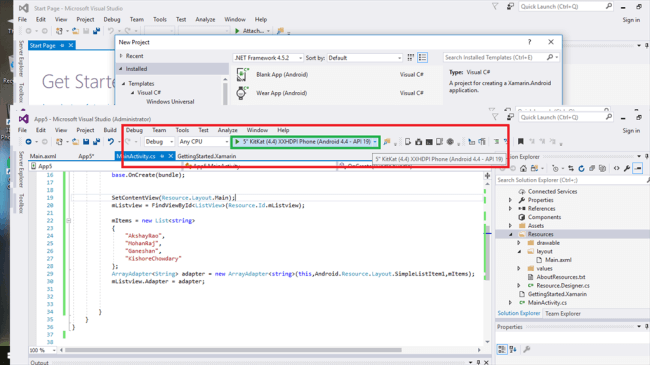The image size is (650, 365).
Task: Click Undo icon in App5 toolbar
Action: click(111, 142)
